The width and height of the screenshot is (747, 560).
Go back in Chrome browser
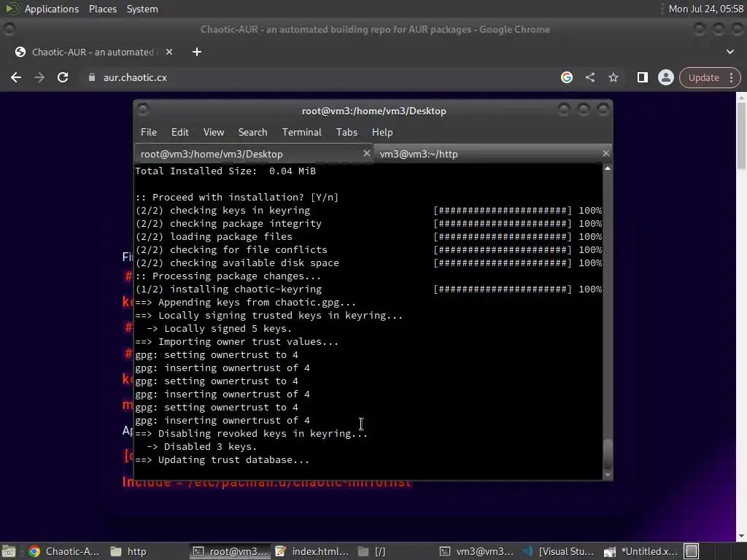[x=16, y=77]
